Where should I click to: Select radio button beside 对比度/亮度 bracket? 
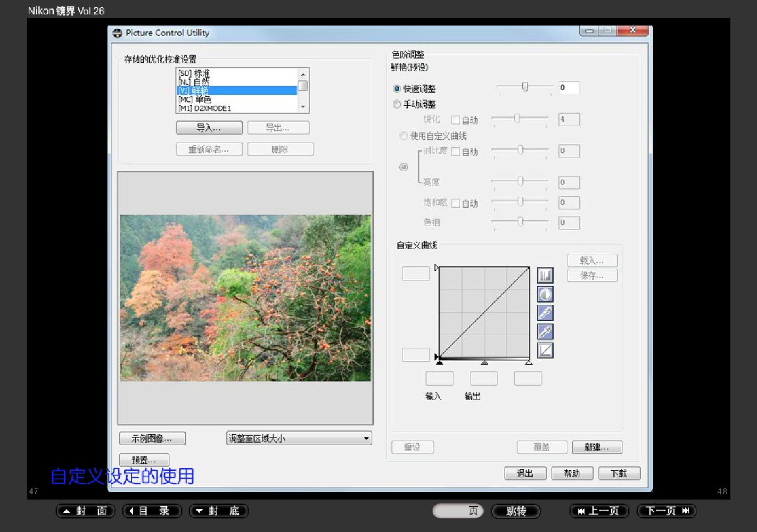[404, 167]
